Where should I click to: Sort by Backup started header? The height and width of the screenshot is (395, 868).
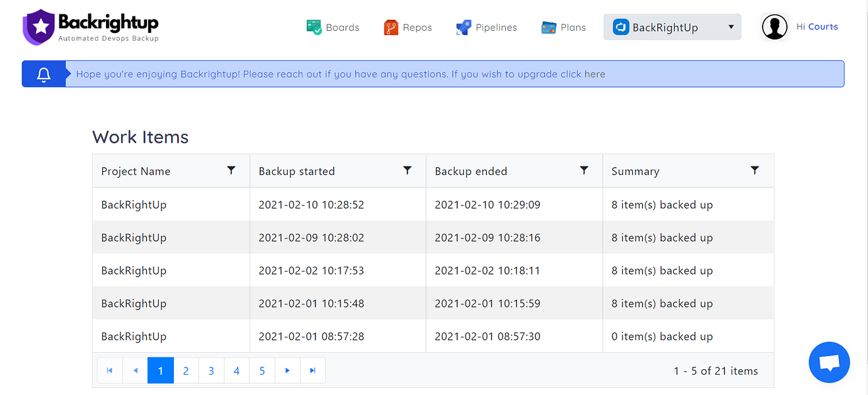coord(297,171)
